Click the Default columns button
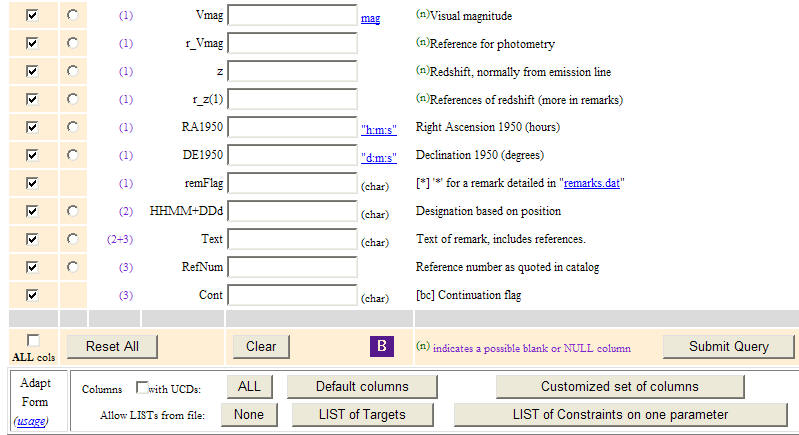799x435 pixels. coord(362,386)
